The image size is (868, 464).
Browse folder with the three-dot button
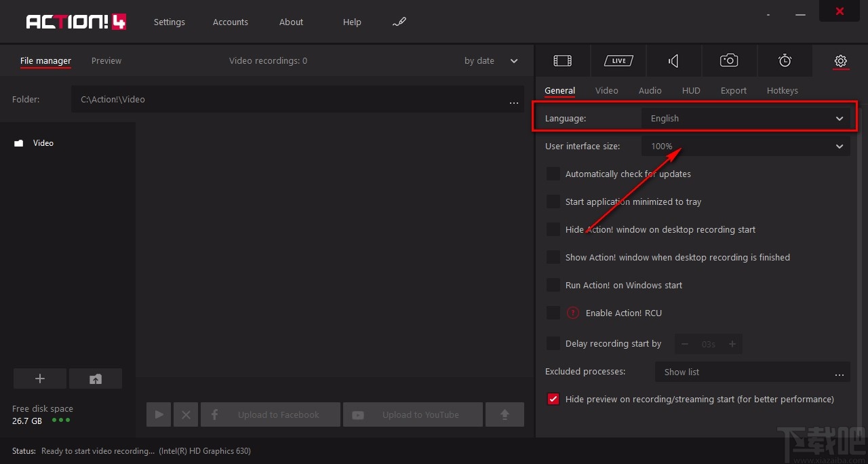[x=513, y=103]
